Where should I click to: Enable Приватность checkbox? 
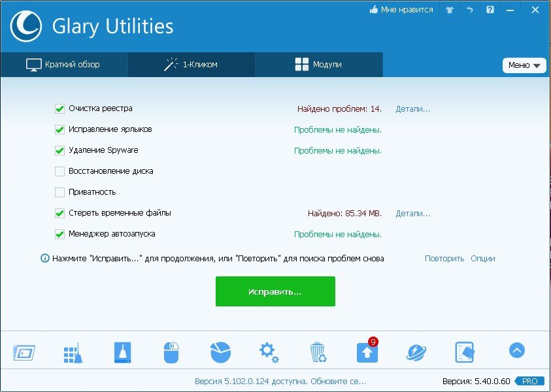pyautogui.click(x=59, y=193)
